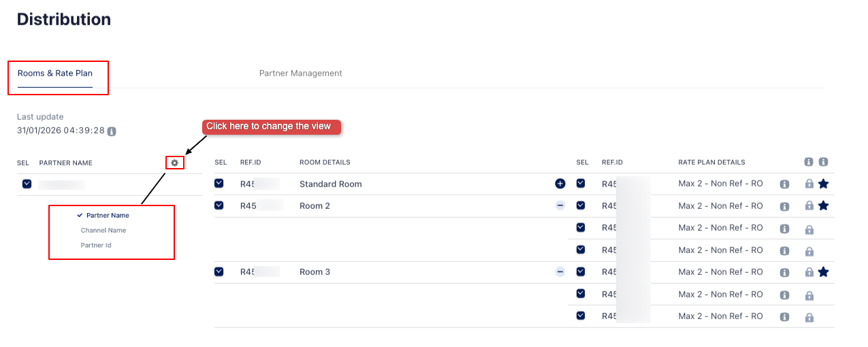Uncheck the Standard Room checkbox

click(219, 184)
